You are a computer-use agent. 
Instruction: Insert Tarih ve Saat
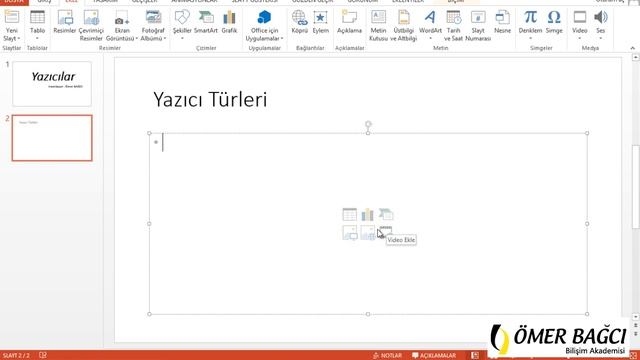coord(453,26)
